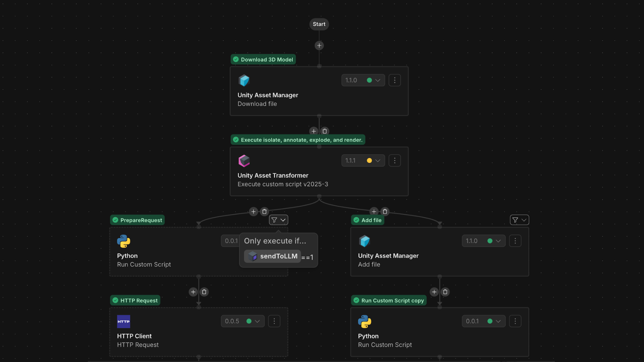Delete the connection below the Add file node
This screenshot has height=362, width=644.
[x=445, y=292]
